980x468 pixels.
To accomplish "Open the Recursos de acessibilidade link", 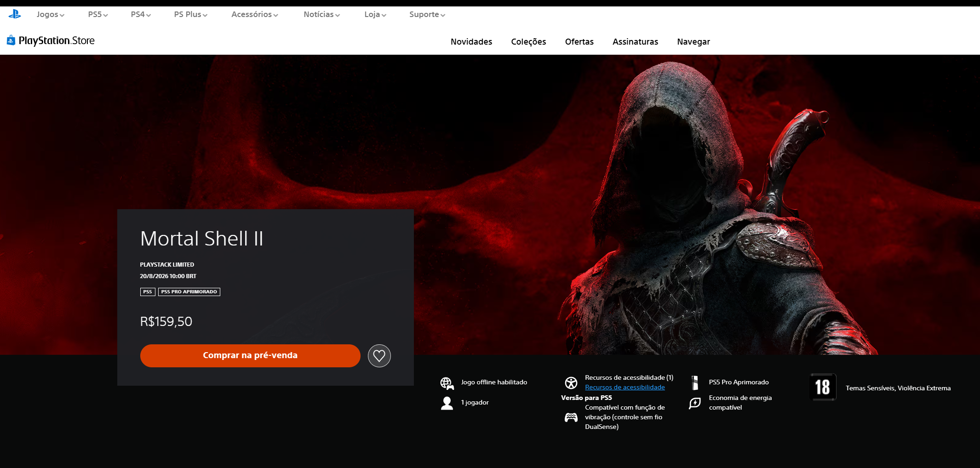I will click(x=625, y=387).
